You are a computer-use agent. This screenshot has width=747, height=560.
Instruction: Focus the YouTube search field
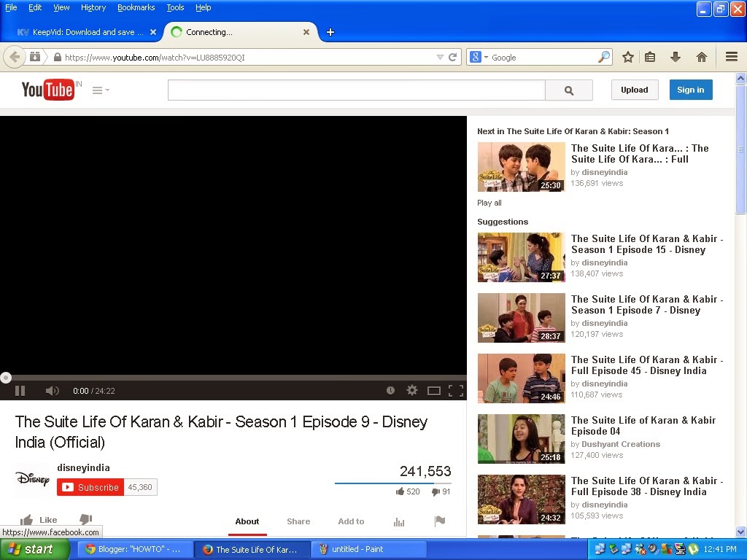(356, 90)
